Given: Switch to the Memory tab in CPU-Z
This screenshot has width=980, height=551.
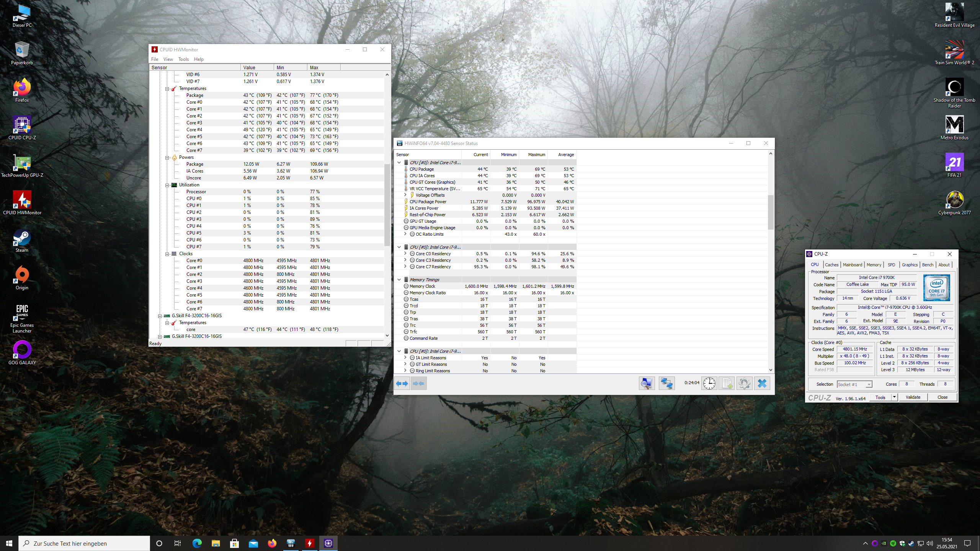Looking at the screenshot, I should (874, 265).
